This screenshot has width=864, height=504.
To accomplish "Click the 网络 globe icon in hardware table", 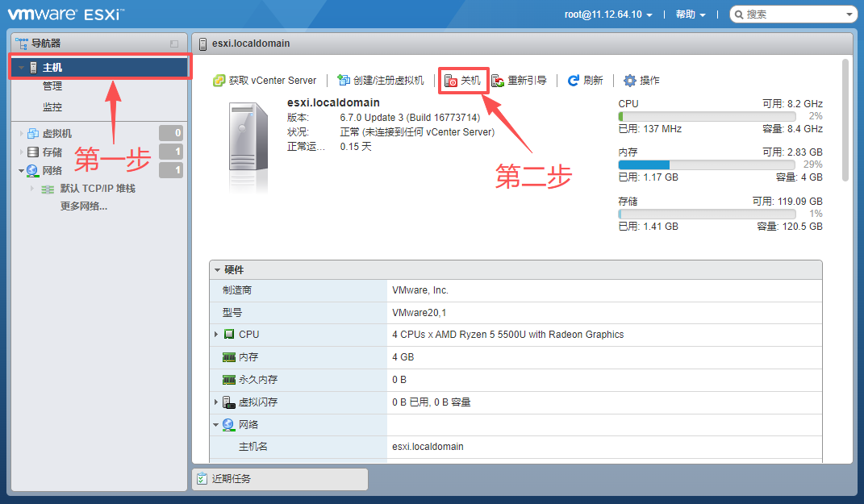I will [x=228, y=425].
